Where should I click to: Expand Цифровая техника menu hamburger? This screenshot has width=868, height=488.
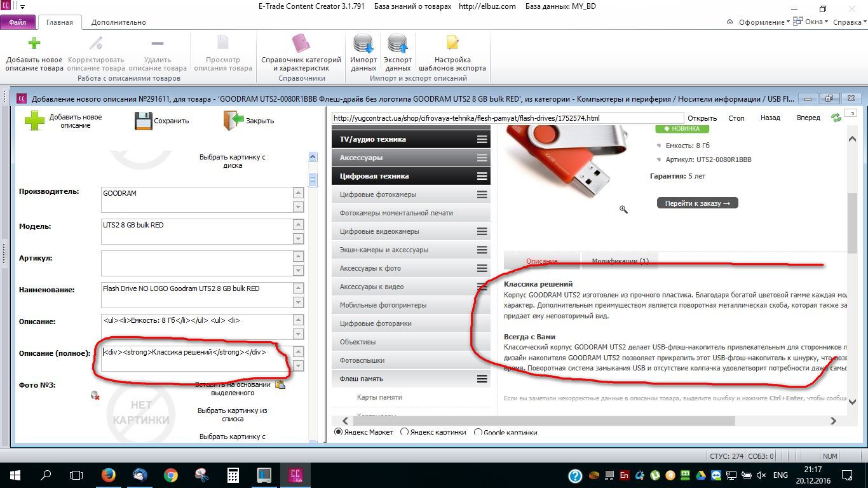(x=482, y=176)
